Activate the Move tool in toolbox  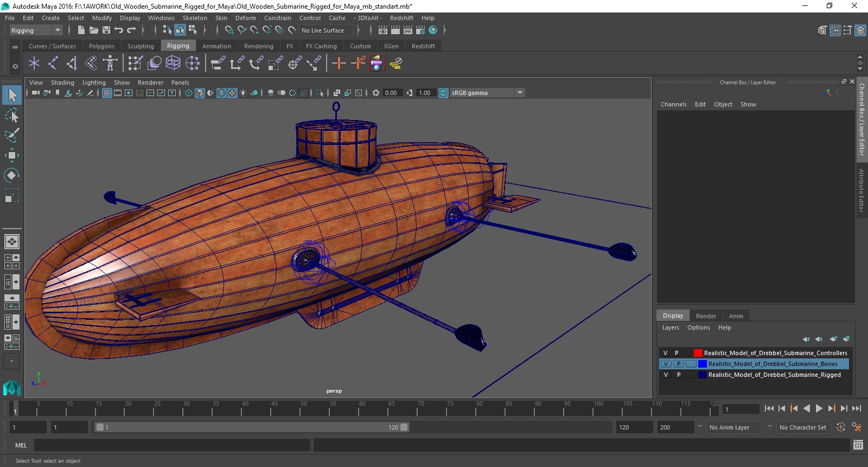tap(12, 155)
